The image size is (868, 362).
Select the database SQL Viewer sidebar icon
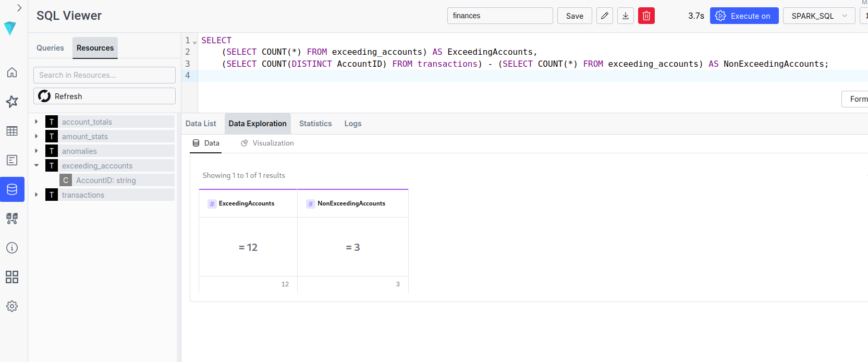pyautogui.click(x=12, y=189)
